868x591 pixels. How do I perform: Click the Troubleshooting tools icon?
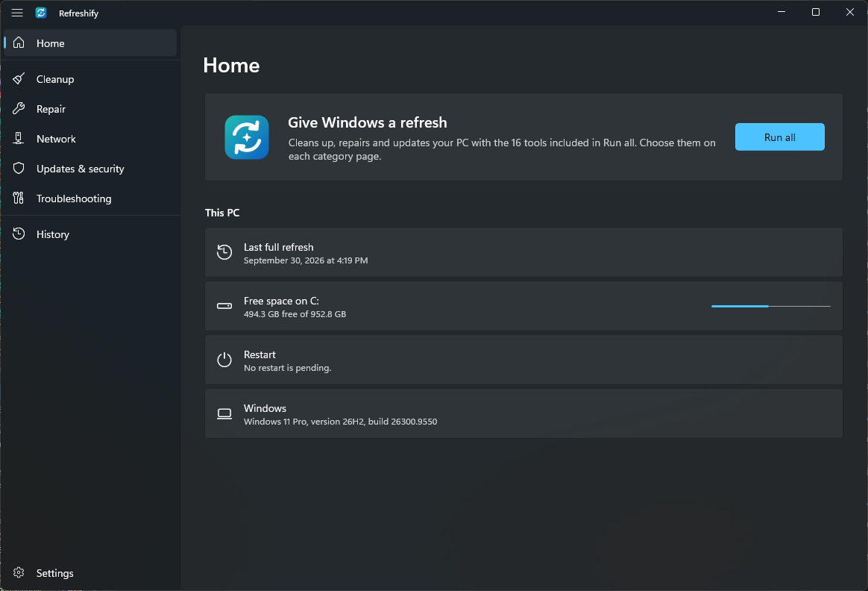19,198
